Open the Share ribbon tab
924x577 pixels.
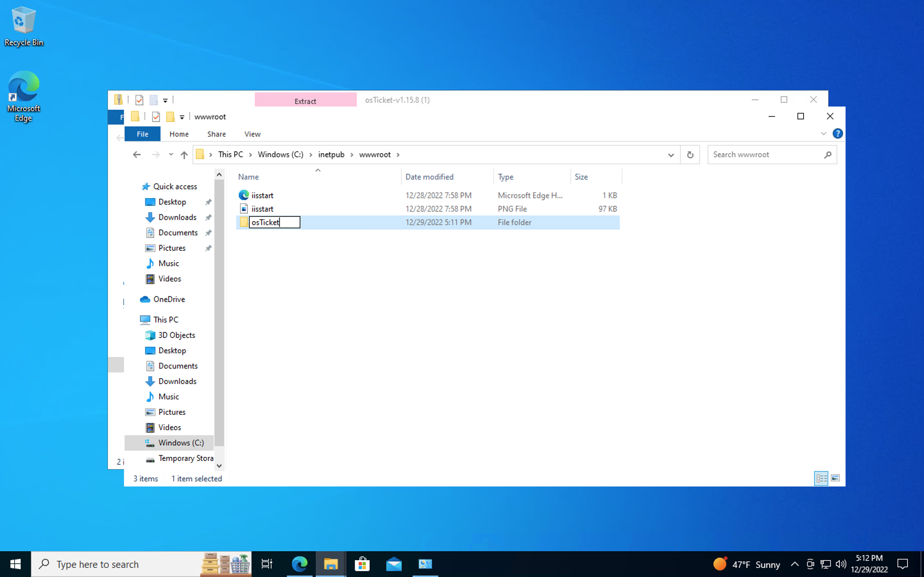click(x=216, y=134)
